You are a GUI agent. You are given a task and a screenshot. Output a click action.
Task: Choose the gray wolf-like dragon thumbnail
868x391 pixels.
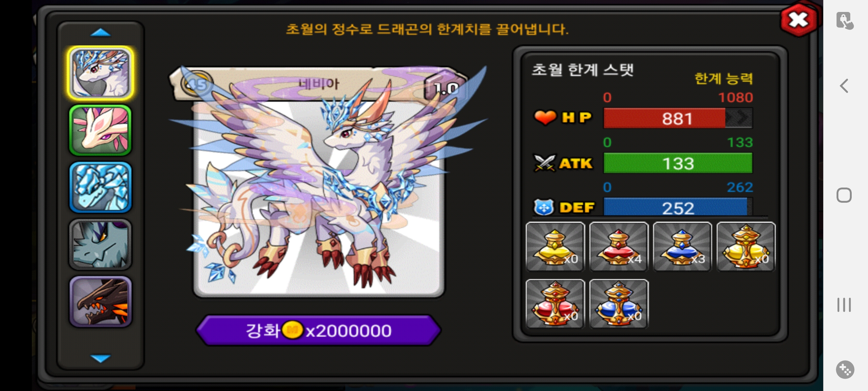tap(101, 244)
